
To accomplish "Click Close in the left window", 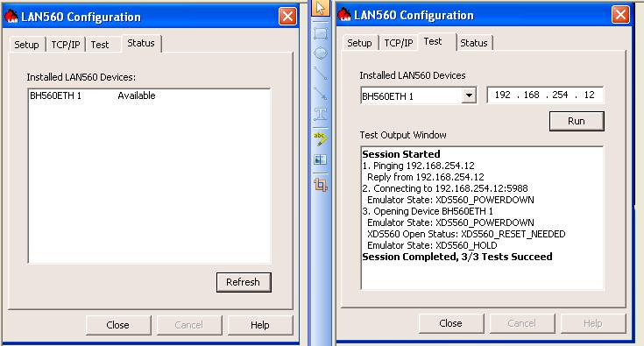I will point(118,325).
